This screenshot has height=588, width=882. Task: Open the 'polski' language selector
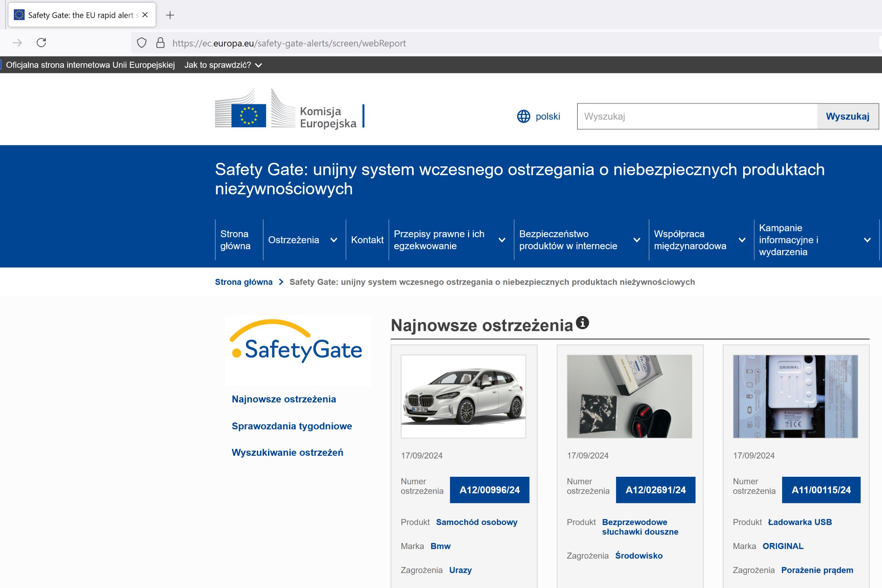(547, 116)
